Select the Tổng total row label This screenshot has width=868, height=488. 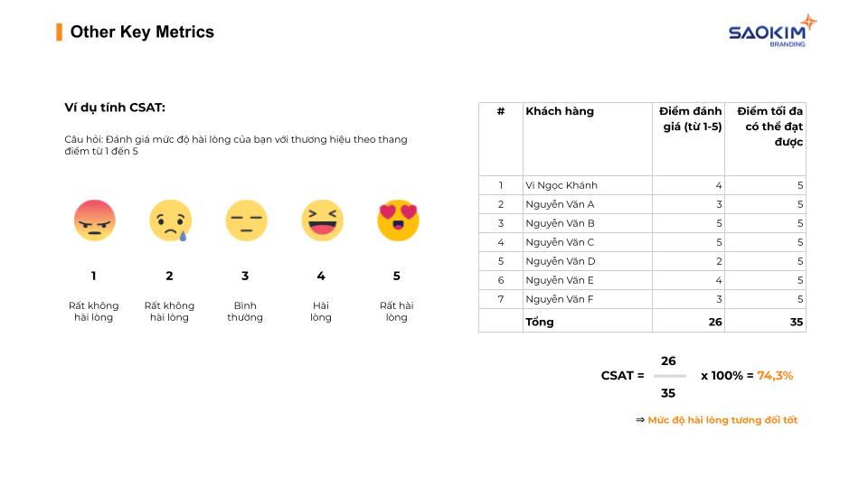pyautogui.click(x=540, y=322)
